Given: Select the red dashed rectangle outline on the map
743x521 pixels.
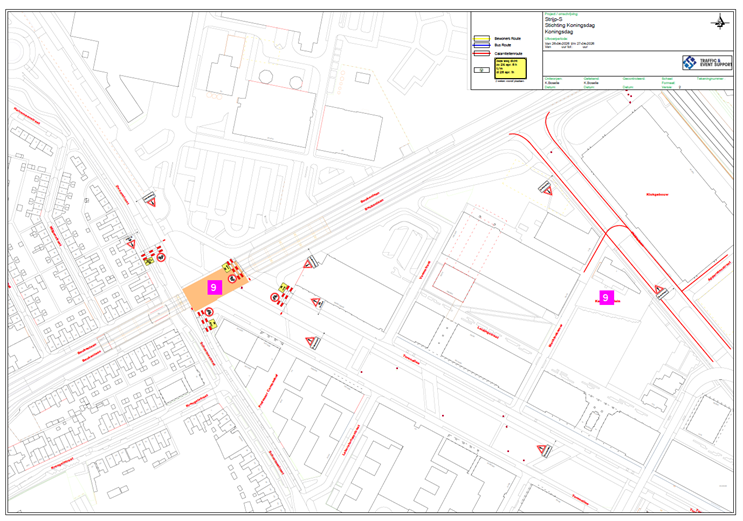Looking at the screenshot, I should point(454,283).
